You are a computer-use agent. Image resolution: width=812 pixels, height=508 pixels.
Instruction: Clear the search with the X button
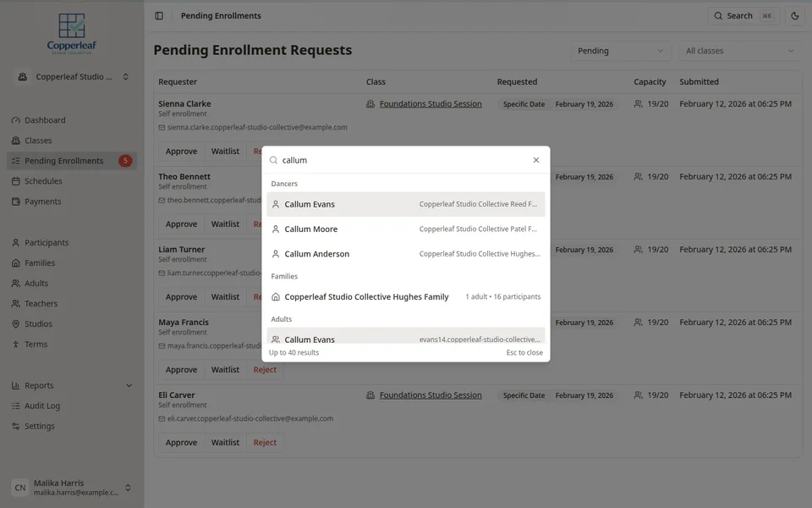click(535, 159)
